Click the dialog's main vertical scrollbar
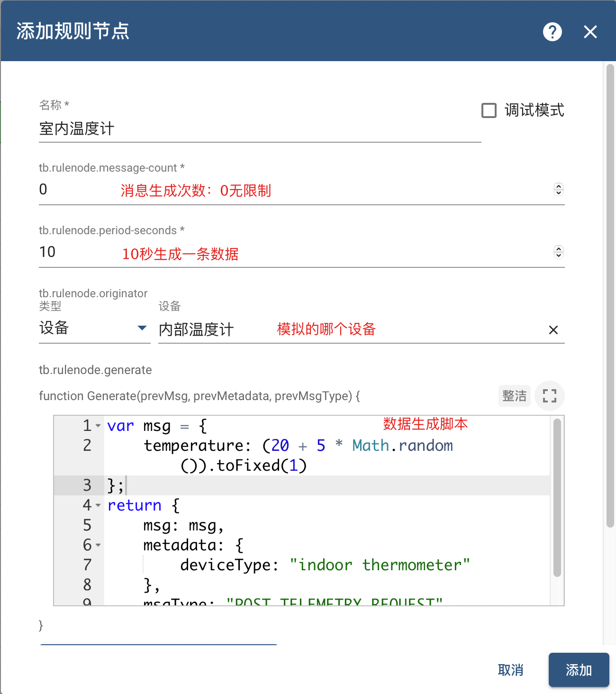This screenshot has height=694, width=616. pyautogui.click(x=610, y=296)
